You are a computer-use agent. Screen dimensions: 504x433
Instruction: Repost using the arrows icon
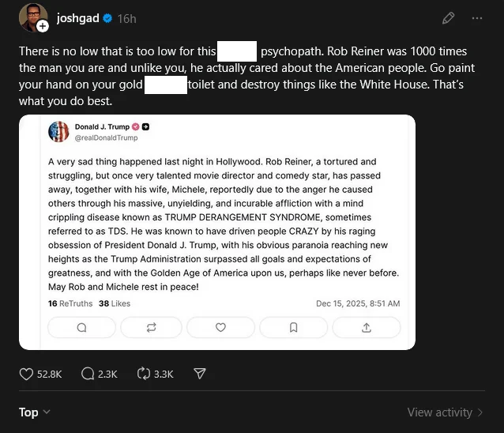[144, 374]
